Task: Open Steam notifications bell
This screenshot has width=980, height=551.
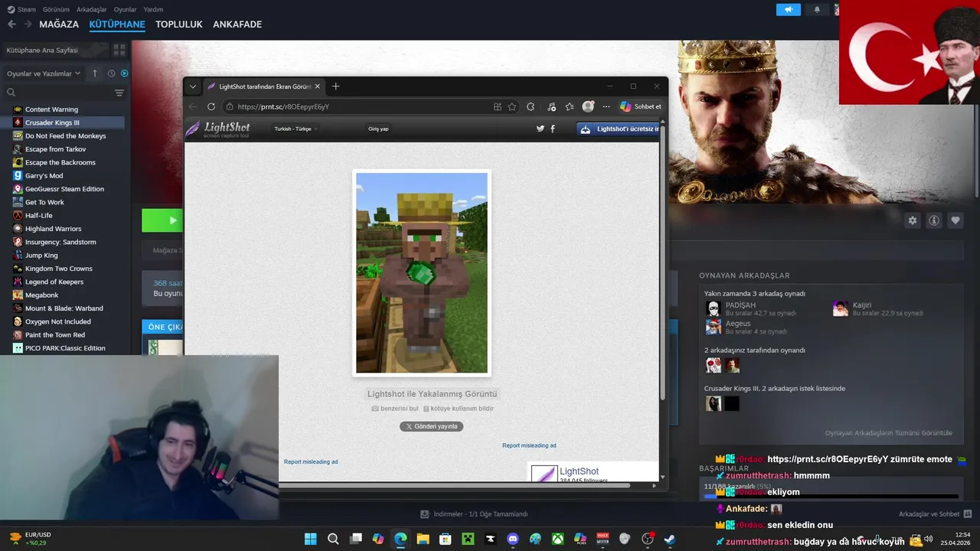Action: (817, 9)
